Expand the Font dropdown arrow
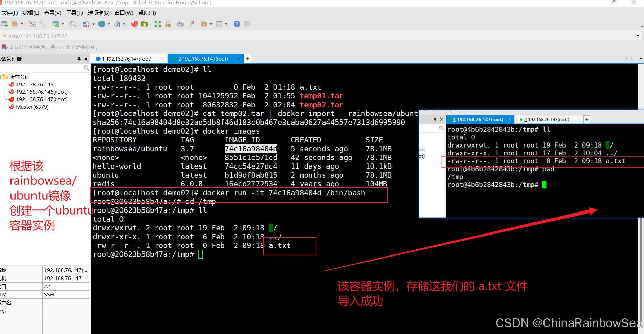 click(x=124, y=24)
